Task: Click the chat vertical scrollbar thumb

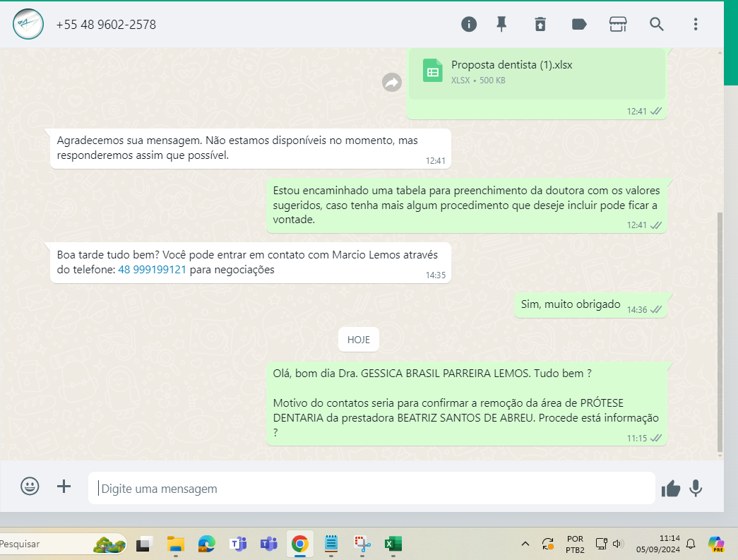Action: (720, 332)
